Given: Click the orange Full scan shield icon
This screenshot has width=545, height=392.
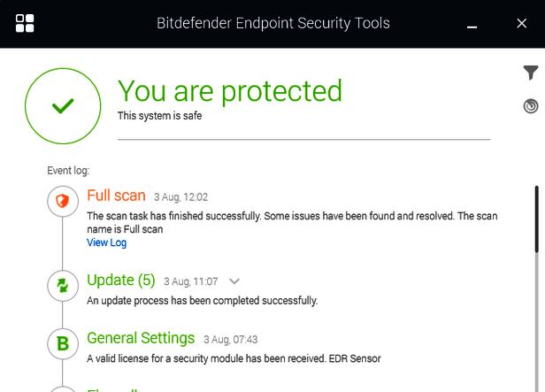Looking at the screenshot, I should click(62, 202).
